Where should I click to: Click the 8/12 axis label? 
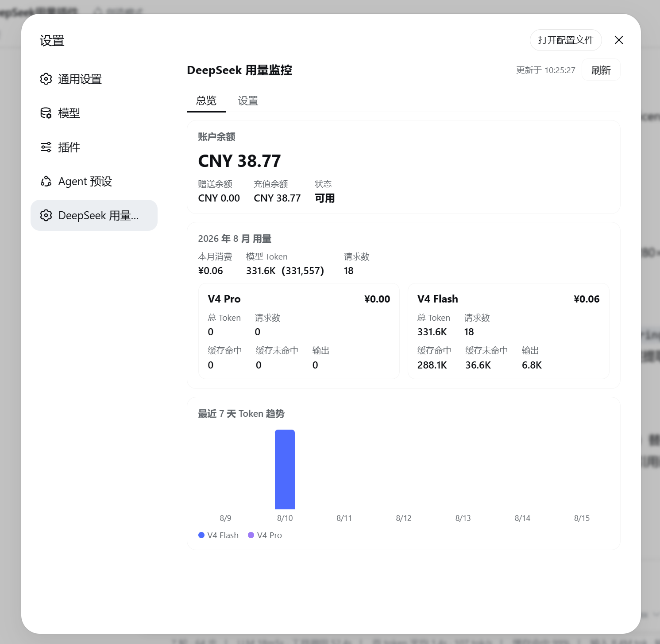404,518
